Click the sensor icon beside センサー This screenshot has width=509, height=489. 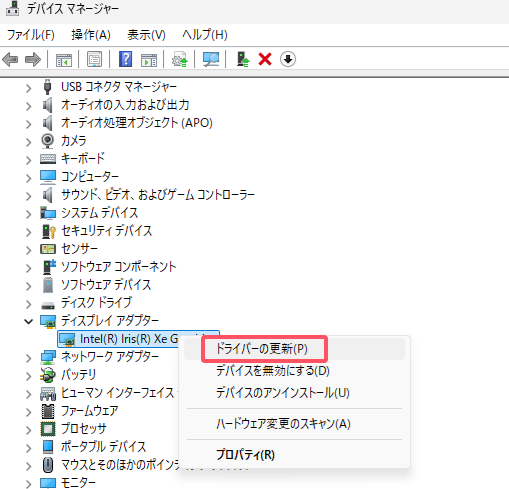48,249
